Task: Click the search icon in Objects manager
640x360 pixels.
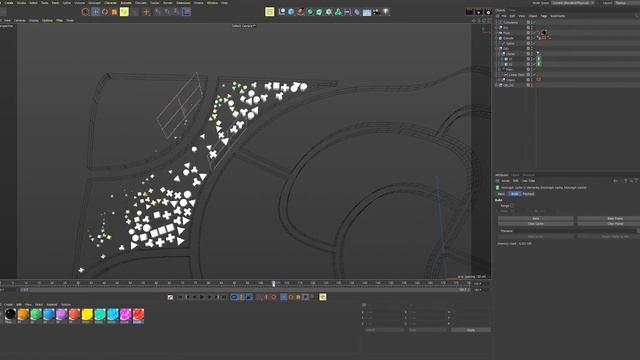Action: [x=637, y=16]
